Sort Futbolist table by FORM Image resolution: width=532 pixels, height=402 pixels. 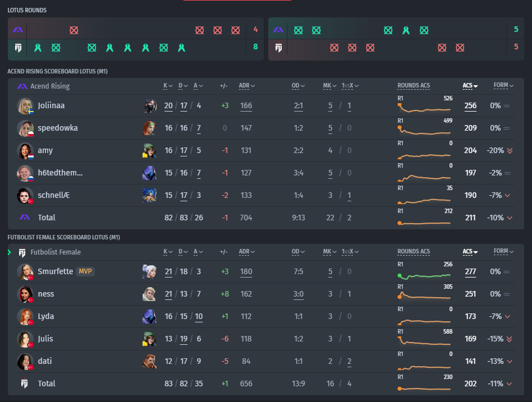[x=503, y=252]
